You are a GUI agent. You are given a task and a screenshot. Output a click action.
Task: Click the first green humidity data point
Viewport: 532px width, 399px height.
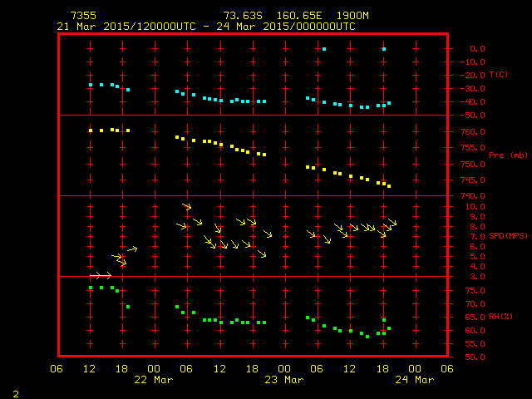91,288
